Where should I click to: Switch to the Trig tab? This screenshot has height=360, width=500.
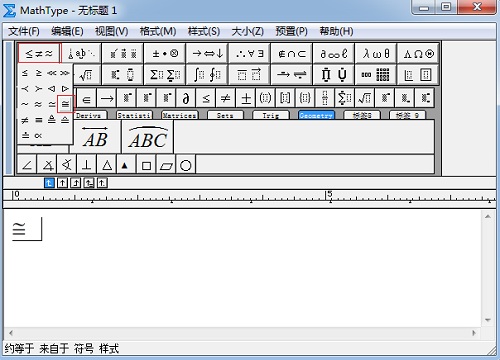(270, 115)
